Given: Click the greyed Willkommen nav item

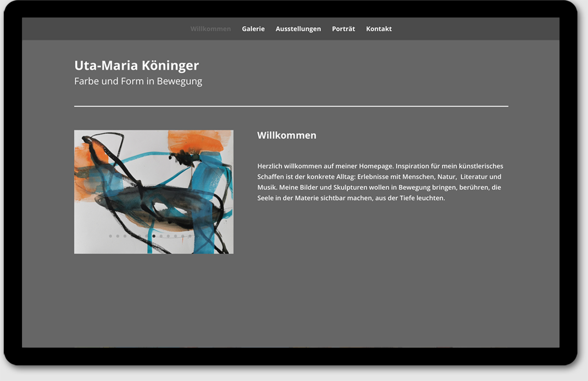Looking at the screenshot, I should click(x=210, y=29).
